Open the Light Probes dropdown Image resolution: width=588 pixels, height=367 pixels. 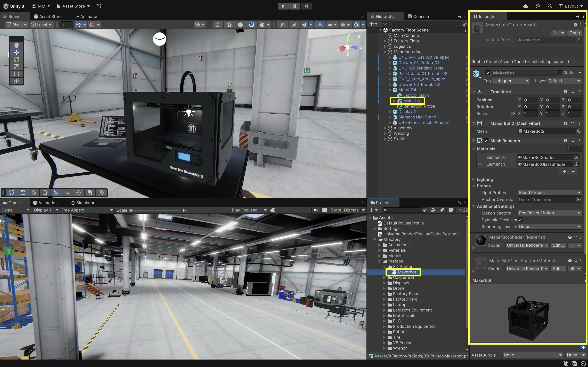click(x=549, y=193)
